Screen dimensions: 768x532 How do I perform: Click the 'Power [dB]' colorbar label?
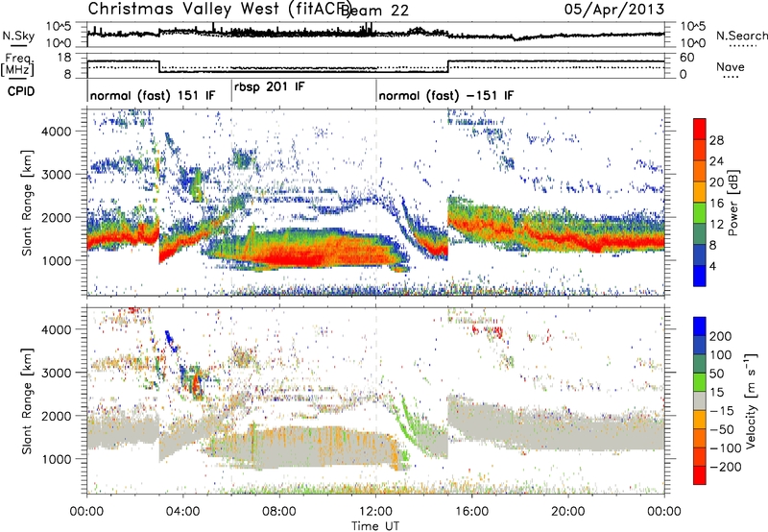pyautogui.click(x=733, y=203)
